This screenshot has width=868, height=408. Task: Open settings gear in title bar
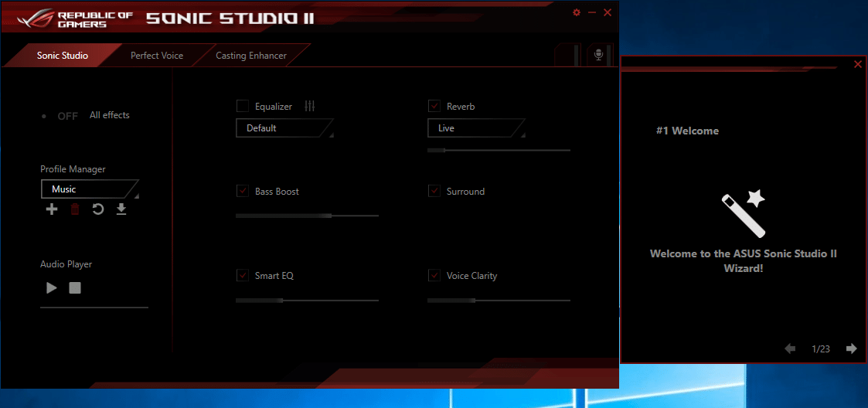577,12
